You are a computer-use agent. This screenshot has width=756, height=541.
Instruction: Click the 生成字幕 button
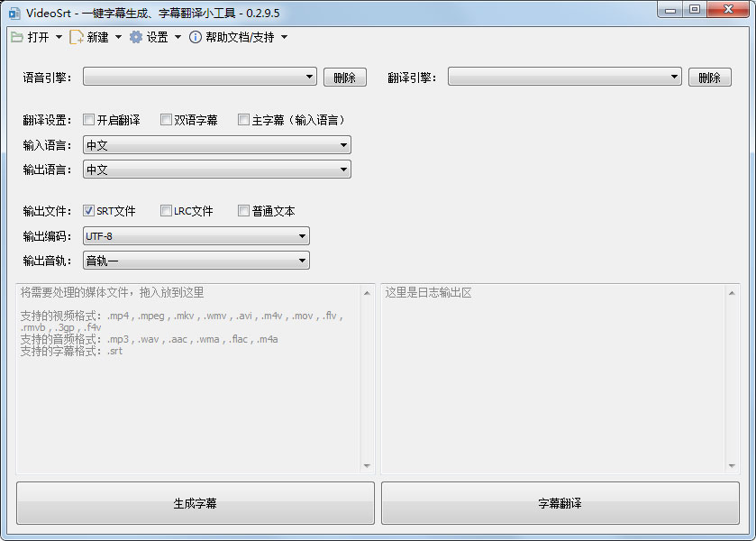coord(195,503)
